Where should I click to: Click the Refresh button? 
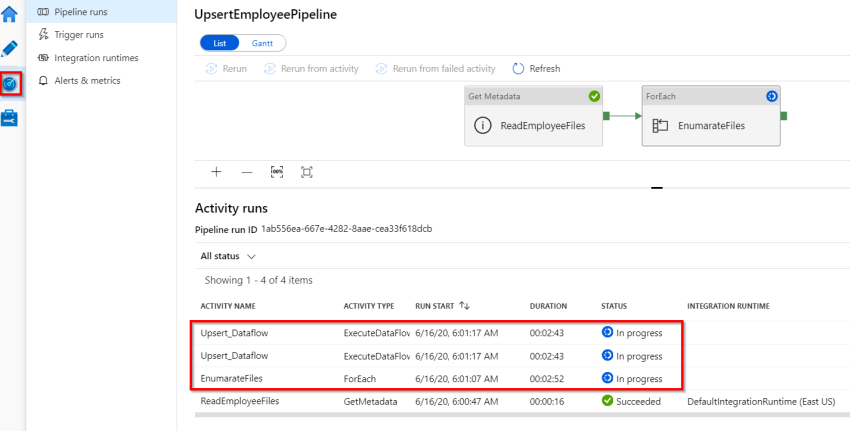536,69
